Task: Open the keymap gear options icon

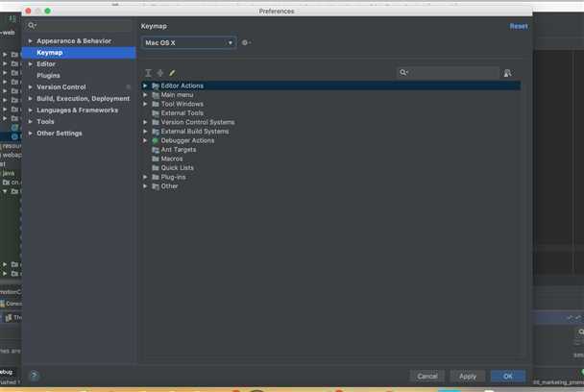Action: coord(246,43)
